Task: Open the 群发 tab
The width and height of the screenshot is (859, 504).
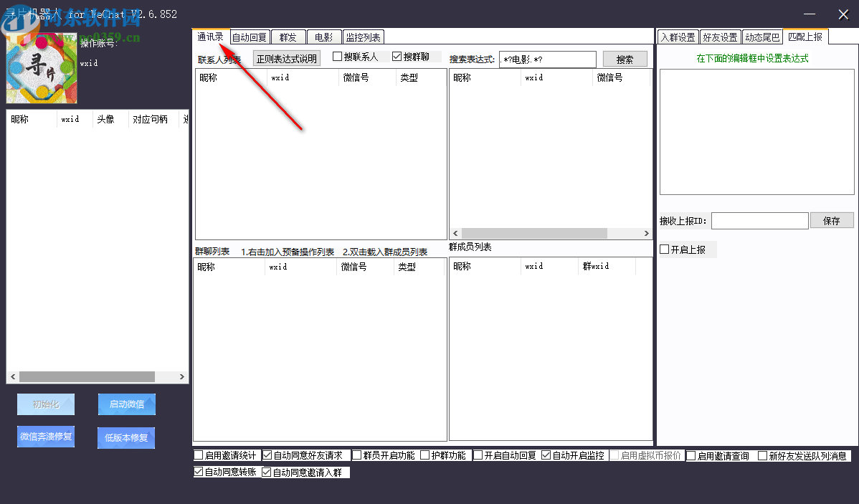Action: tap(288, 37)
